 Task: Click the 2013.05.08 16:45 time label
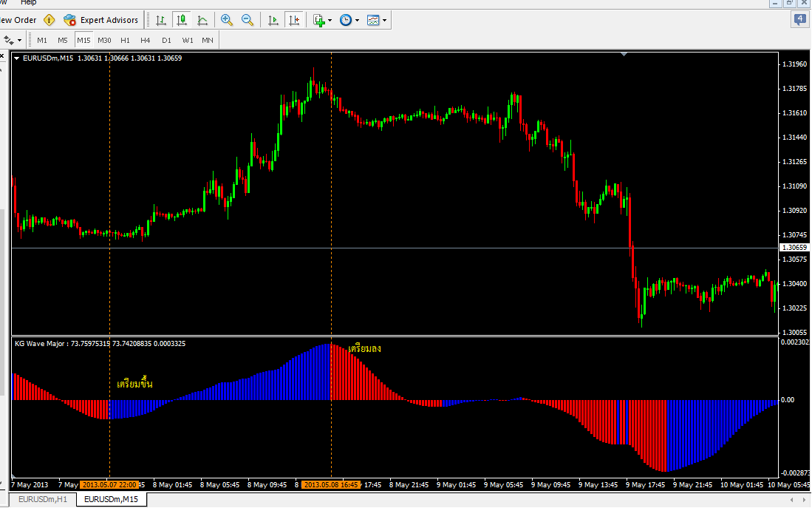(331, 485)
